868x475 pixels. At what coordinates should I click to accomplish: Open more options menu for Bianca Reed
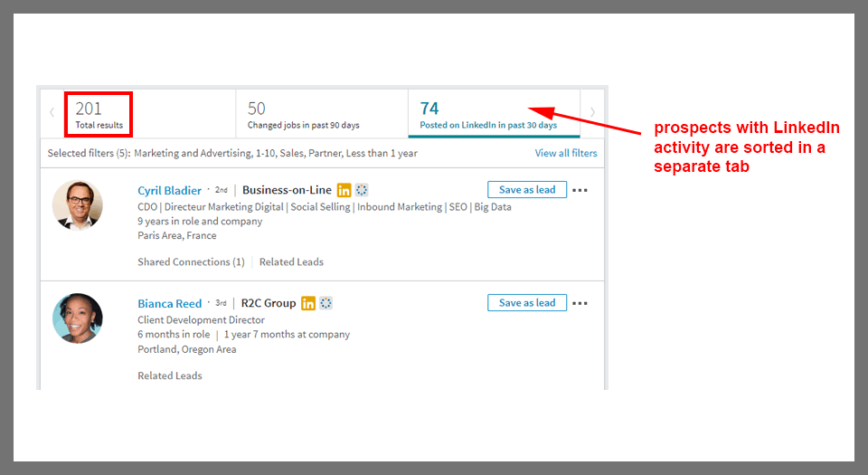tap(580, 303)
